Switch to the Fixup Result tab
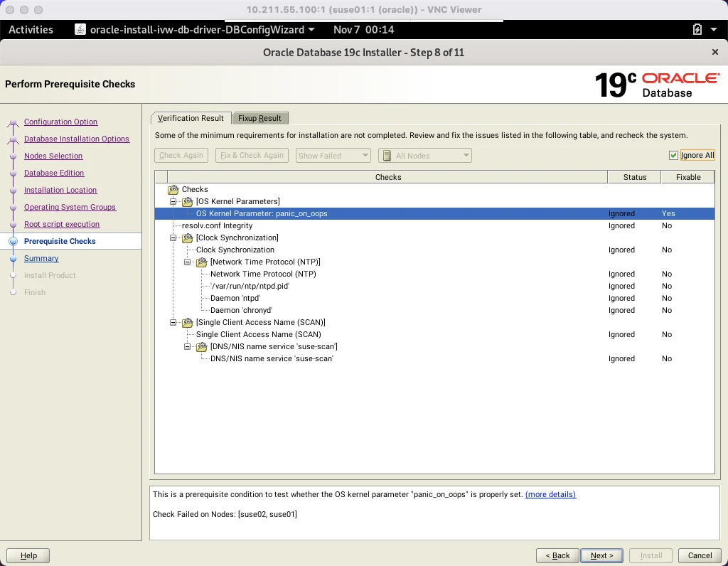The height and width of the screenshot is (566, 728). [259, 119]
